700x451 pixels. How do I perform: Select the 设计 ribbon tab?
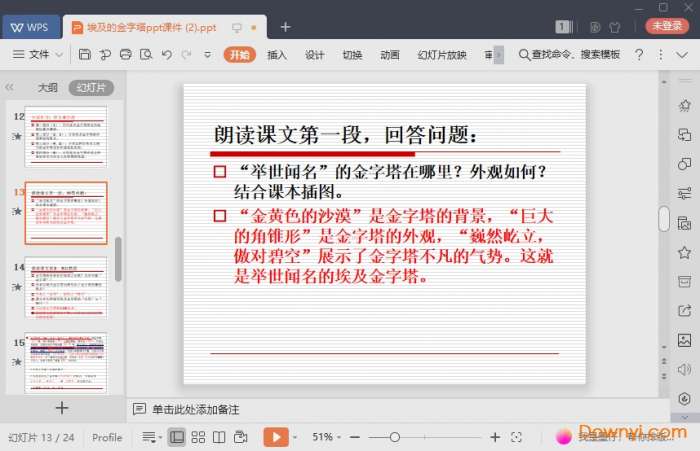tap(314, 54)
